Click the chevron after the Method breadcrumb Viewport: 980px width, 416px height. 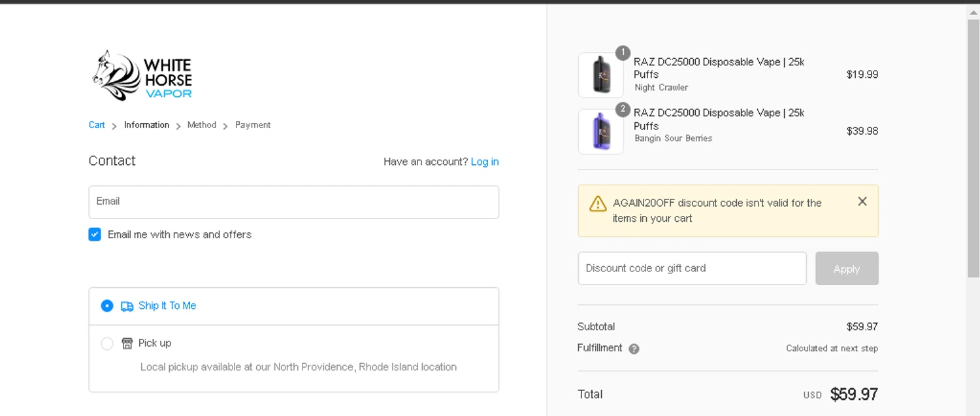(x=225, y=126)
